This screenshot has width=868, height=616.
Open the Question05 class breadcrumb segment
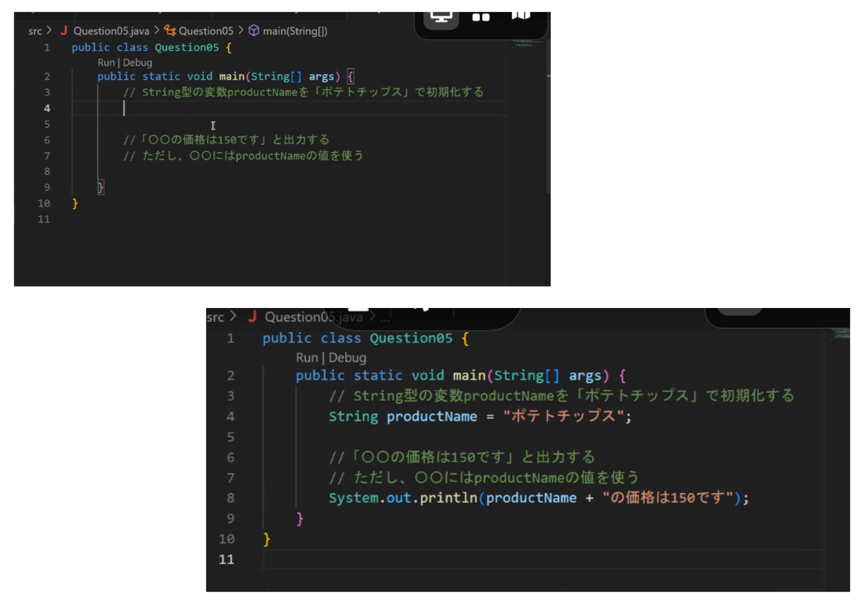(206, 31)
